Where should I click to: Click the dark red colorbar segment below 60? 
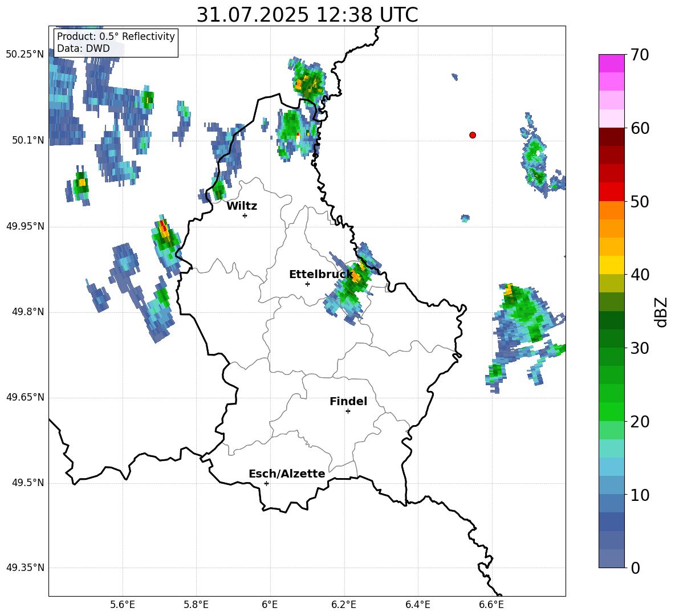[x=611, y=137]
